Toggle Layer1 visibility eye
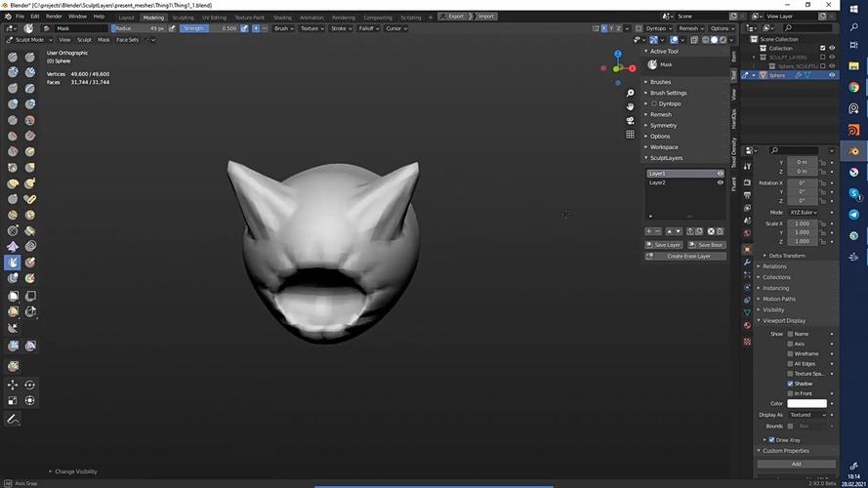The height and width of the screenshot is (488, 868). pos(720,173)
